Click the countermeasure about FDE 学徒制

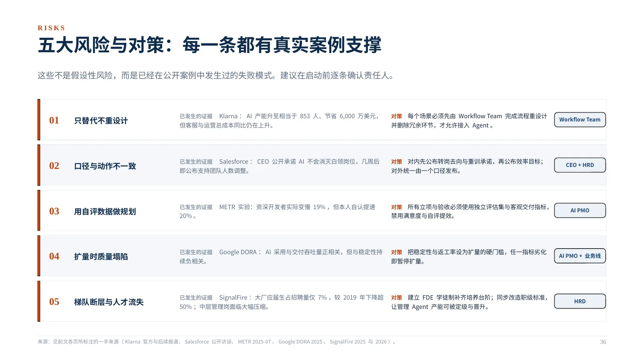[470, 302]
